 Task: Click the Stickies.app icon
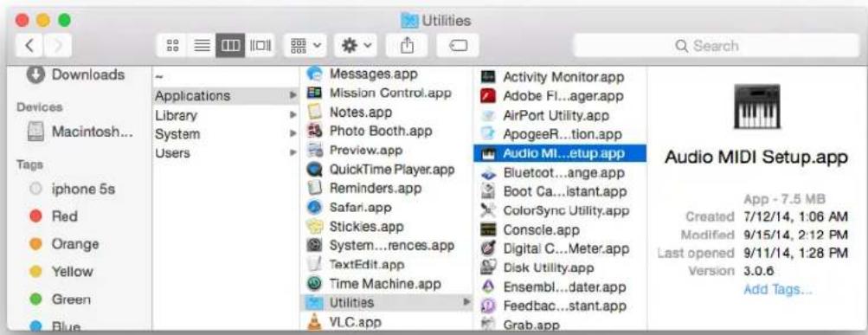point(314,227)
